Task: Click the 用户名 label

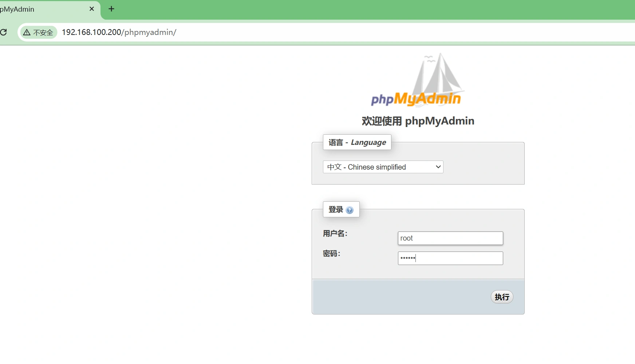Action: coord(335,234)
